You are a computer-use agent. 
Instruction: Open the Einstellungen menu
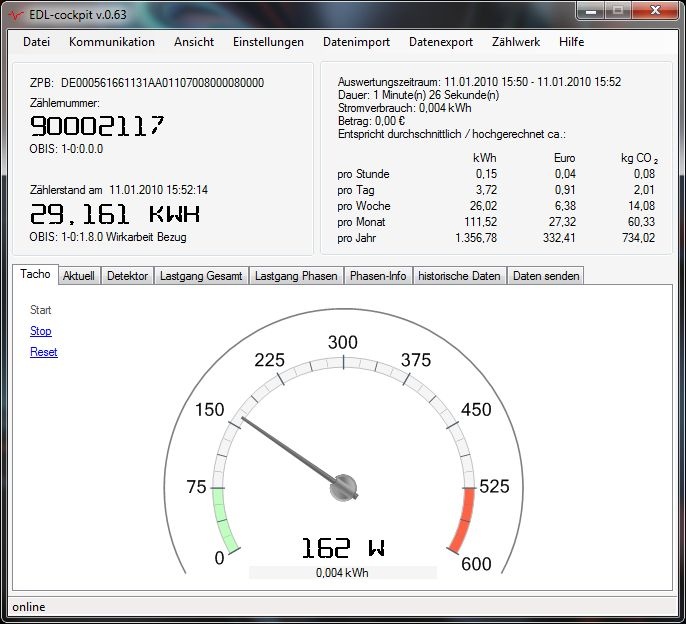[268, 42]
